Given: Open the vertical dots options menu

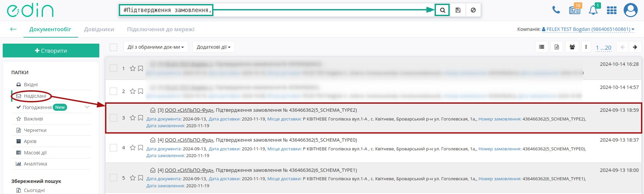Looking at the screenshot, I should [586, 47].
